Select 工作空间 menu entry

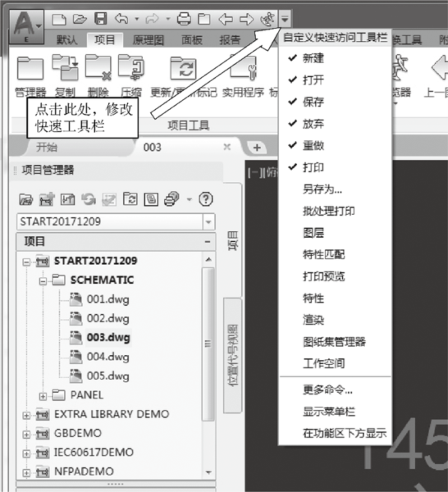pyautogui.click(x=335, y=363)
